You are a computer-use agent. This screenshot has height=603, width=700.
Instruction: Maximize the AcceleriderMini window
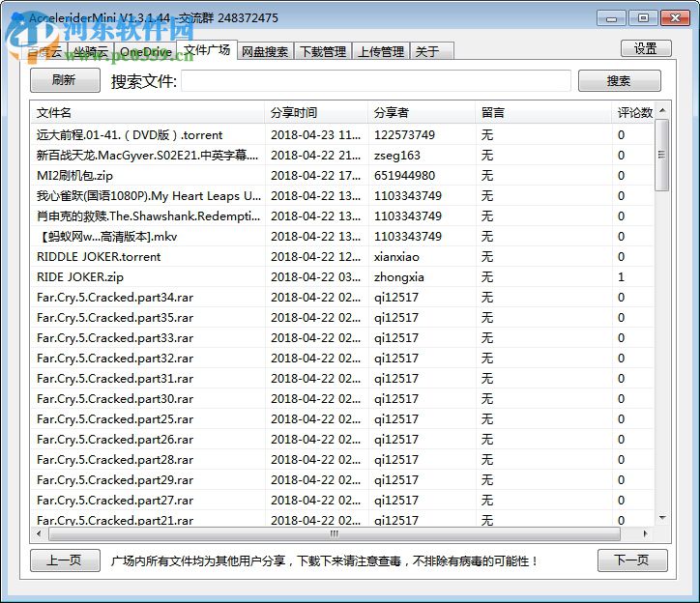click(643, 18)
